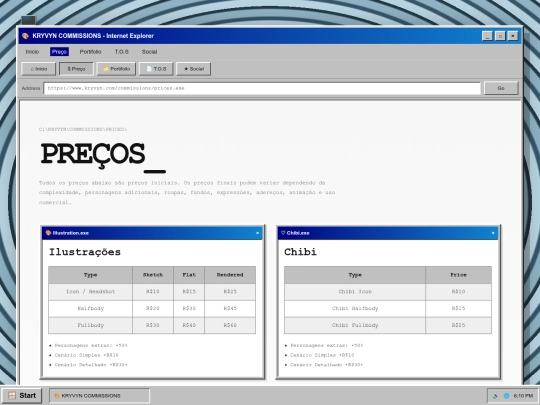The height and width of the screenshot is (405, 540).
Task: Click the heart icon in Chibi.exe title
Action: pos(283,233)
